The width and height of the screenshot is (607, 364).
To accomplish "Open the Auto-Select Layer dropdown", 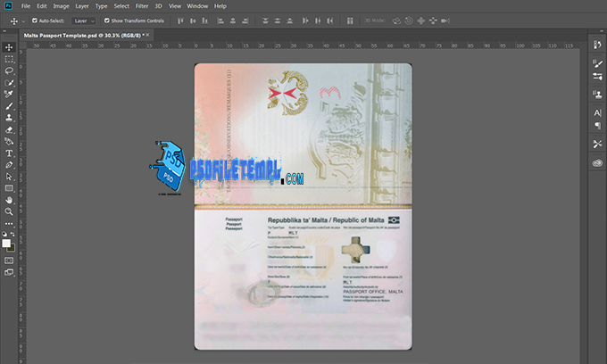I will 84,21.
